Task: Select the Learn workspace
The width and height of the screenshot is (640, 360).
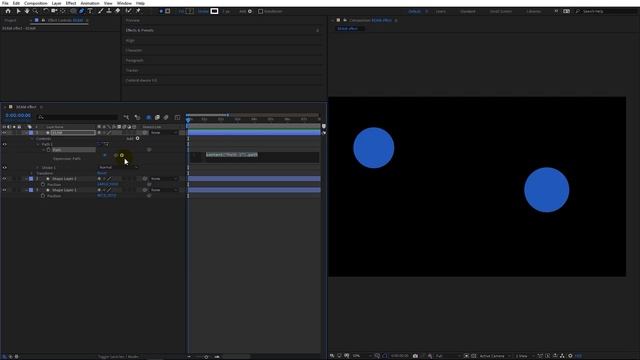Action: tap(441, 11)
